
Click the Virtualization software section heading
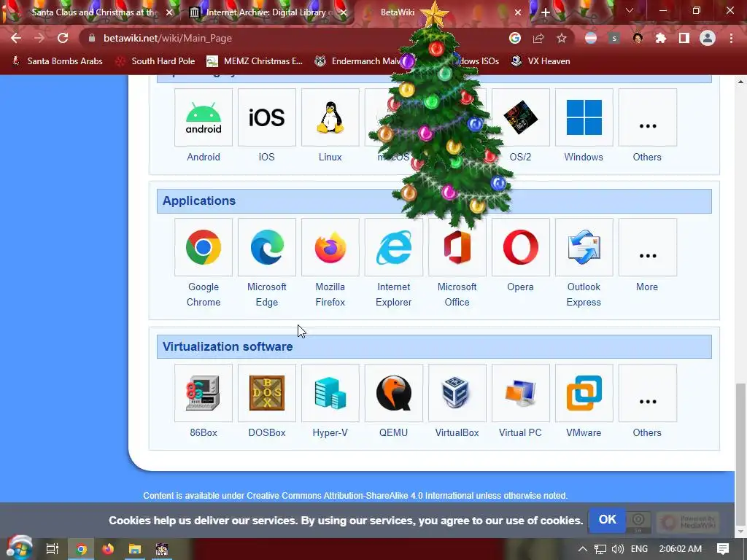228,346
